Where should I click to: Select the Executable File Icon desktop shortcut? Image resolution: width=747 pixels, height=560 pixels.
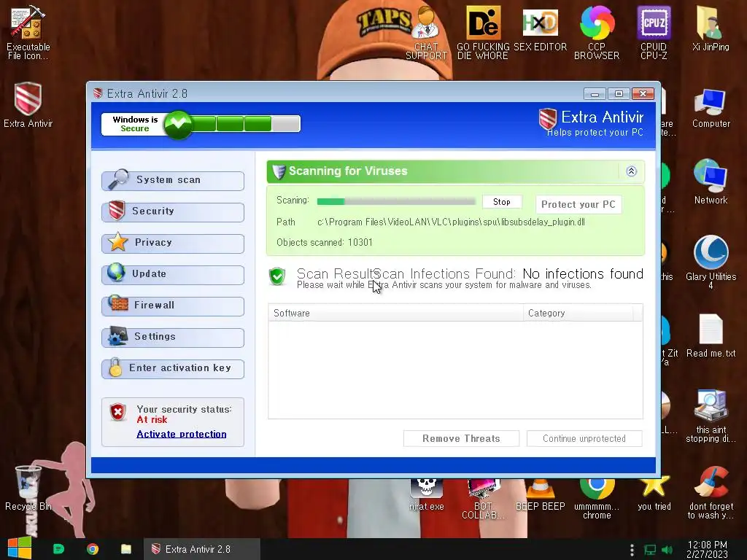click(x=28, y=32)
